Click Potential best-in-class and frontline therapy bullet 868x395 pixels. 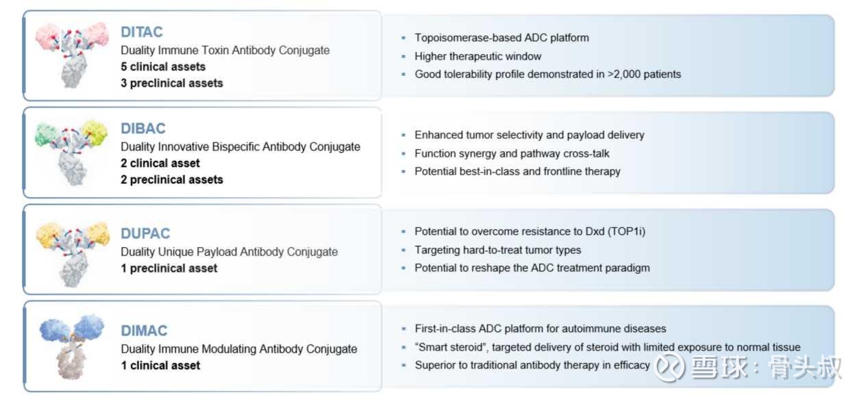pos(517,171)
